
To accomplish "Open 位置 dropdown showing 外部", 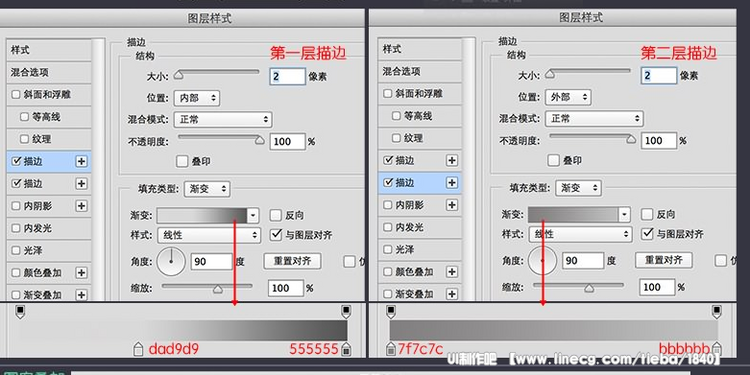I will click(x=568, y=97).
